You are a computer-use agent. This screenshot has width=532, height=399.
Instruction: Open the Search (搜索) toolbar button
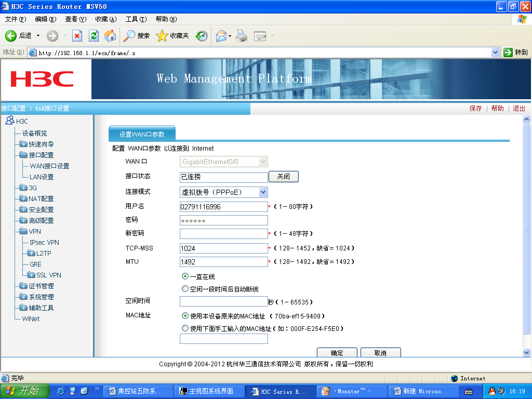tap(137, 36)
